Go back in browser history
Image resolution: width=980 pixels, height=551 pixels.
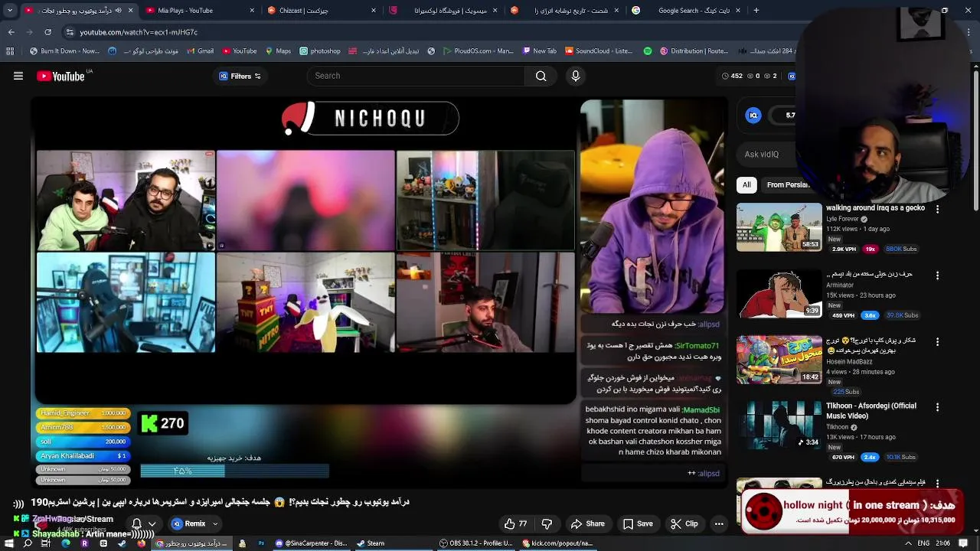(11, 32)
